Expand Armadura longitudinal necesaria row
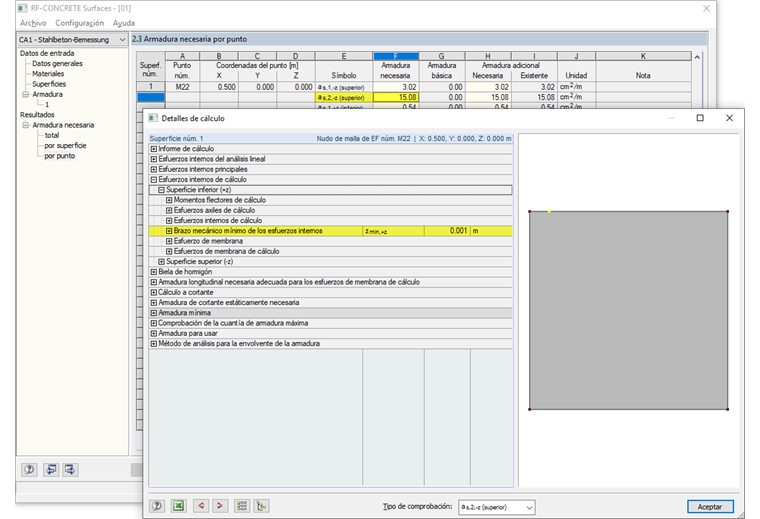Viewport: 760px width, 519px height. click(154, 282)
